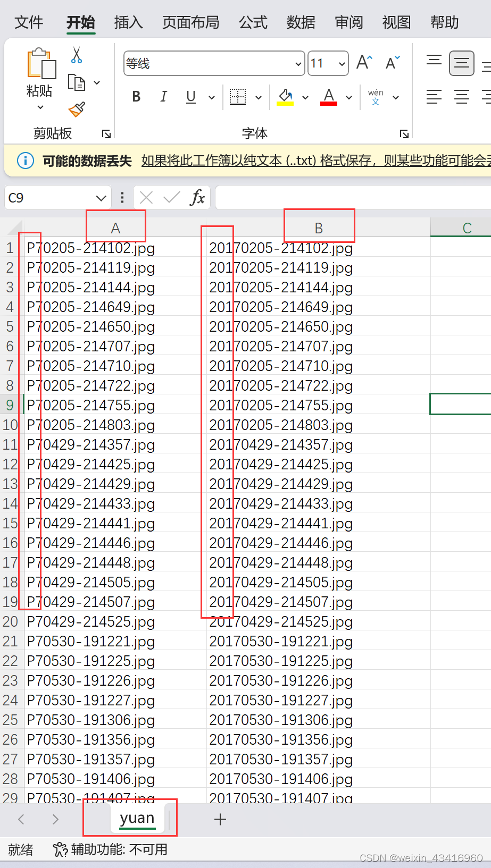Image resolution: width=491 pixels, height=868 pixels.
Task: Toggle Underline formatting
Action: (x=191, y=97)
